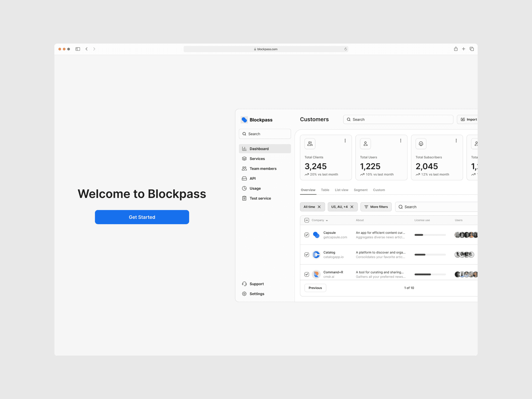
Task: Open the More filters panel
Action: [x=376, y=207]
